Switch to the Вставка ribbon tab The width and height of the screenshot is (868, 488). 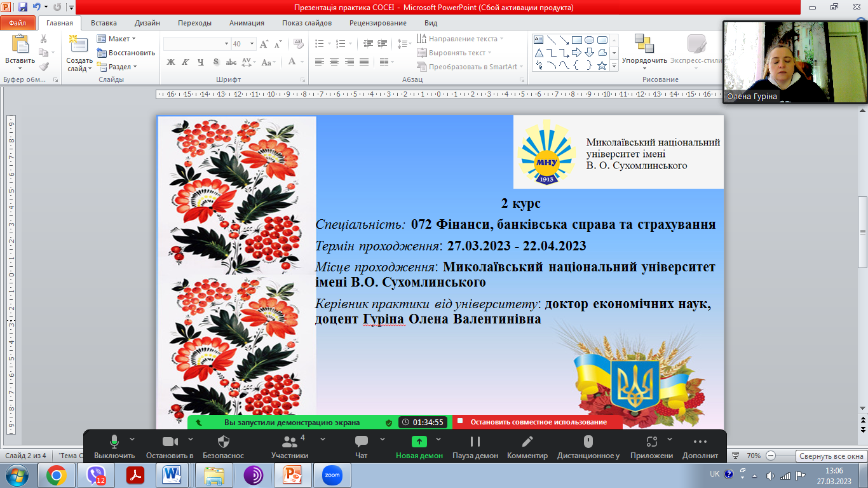pos(104,23)
